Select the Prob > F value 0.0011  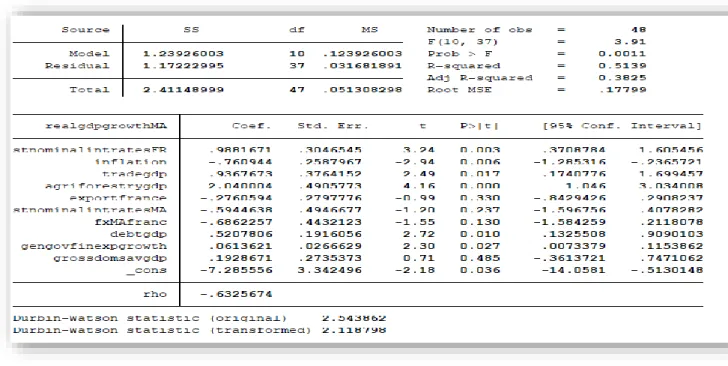coord(622,54)
